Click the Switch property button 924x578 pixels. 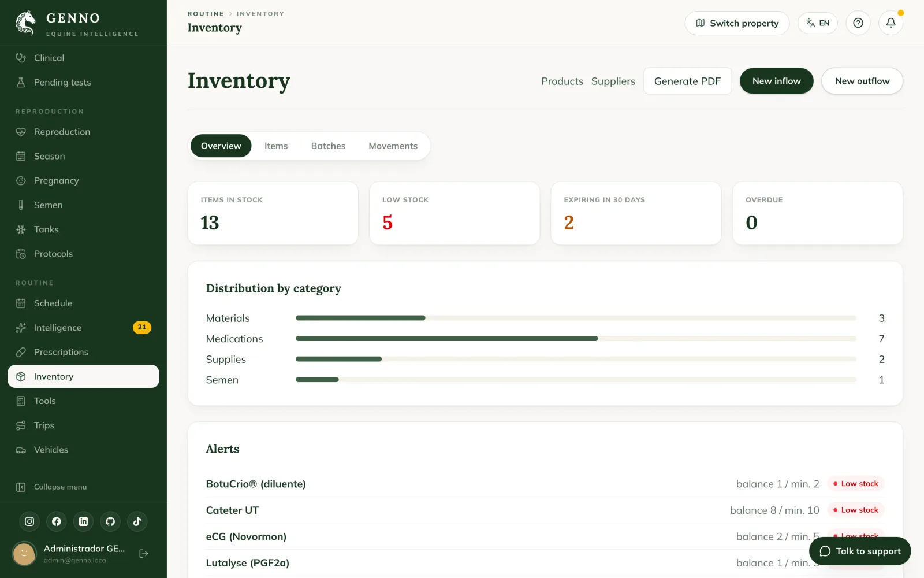[737, 23]
